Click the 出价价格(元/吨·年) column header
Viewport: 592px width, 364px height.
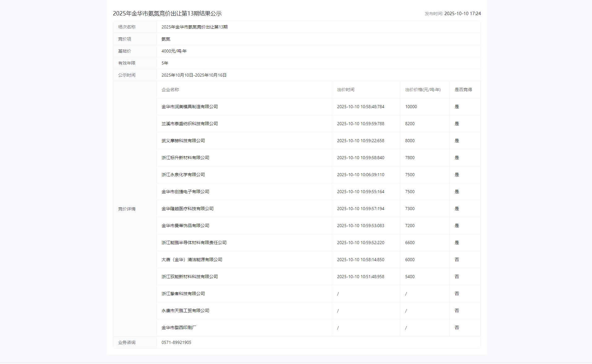(x=423, y=90)
